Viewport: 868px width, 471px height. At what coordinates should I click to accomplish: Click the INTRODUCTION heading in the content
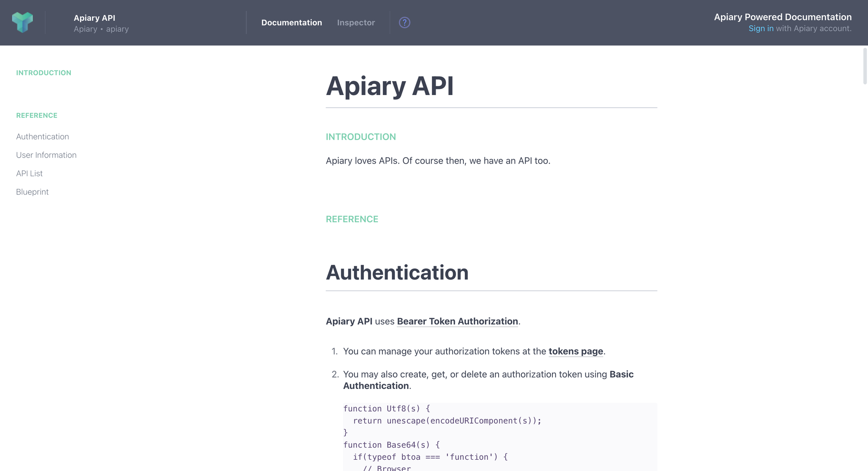361,137
